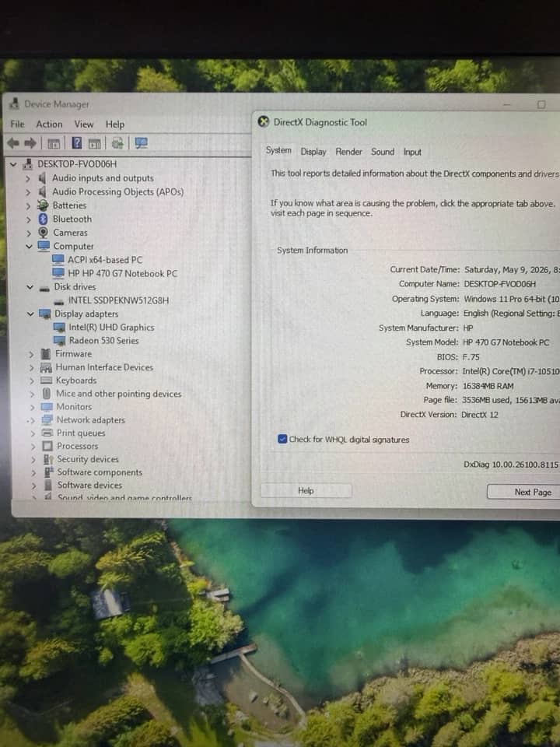Screen dimensions: 560x747
Task: Click the Disk drives category icon
Action: coord(45,288)
